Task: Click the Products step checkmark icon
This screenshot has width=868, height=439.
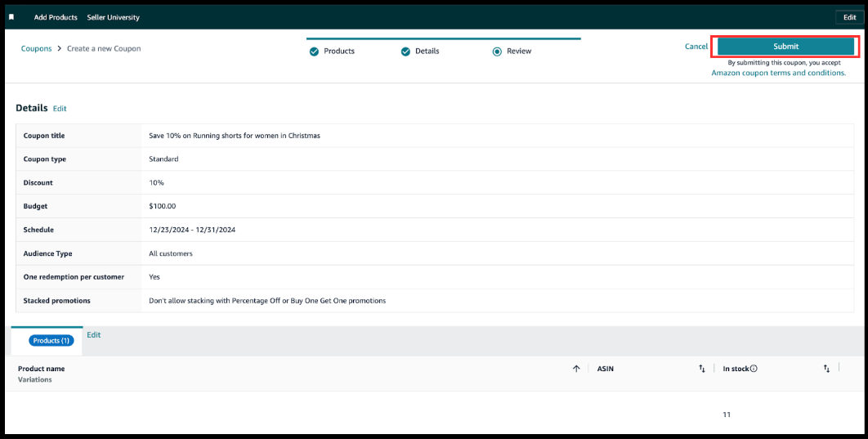Action: coord(314,52)
